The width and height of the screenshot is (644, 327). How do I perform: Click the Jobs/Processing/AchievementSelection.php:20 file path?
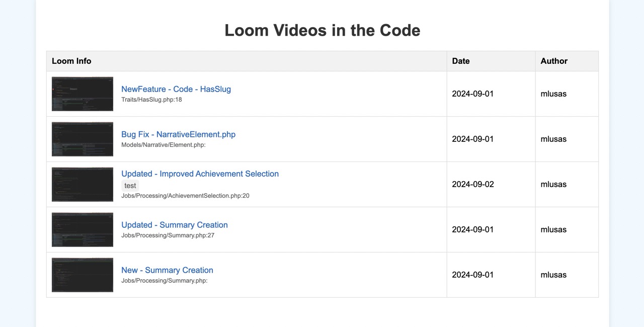pyautogui.click(x=185, y=196)
